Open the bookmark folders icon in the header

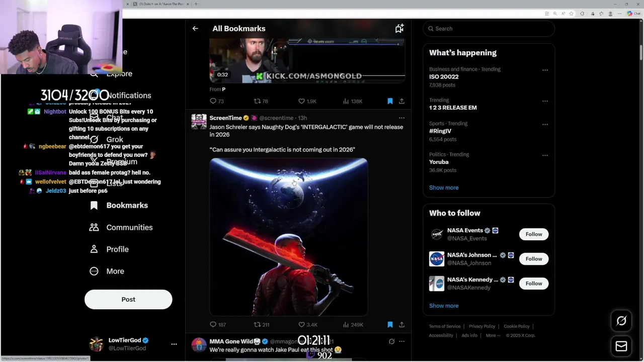coord(399,29)
